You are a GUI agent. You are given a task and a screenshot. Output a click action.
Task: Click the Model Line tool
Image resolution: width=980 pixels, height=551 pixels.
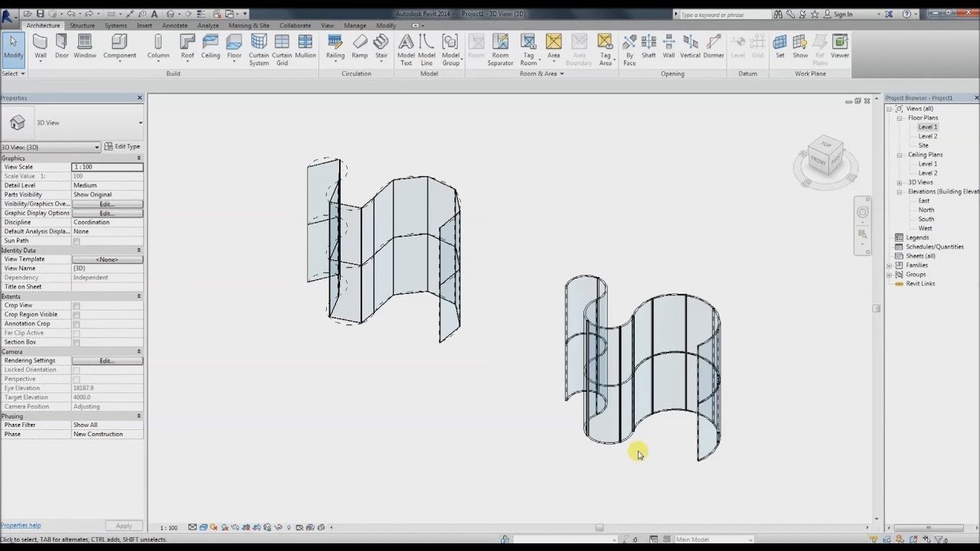click(x=427, y=51)
